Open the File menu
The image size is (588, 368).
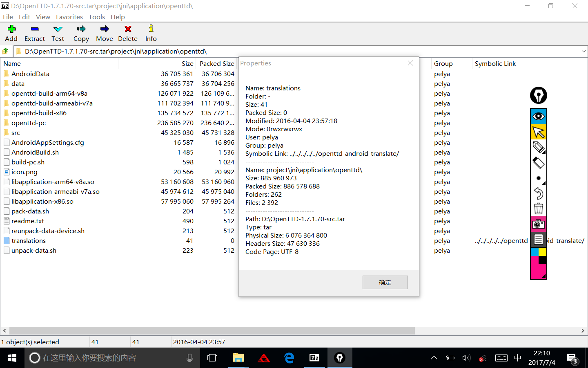point(8,17)
